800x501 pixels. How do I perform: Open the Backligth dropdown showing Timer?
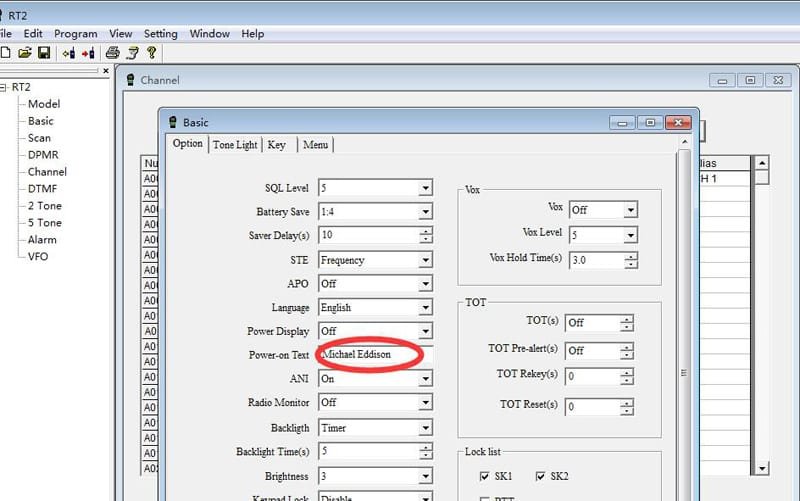pos(426,428)
